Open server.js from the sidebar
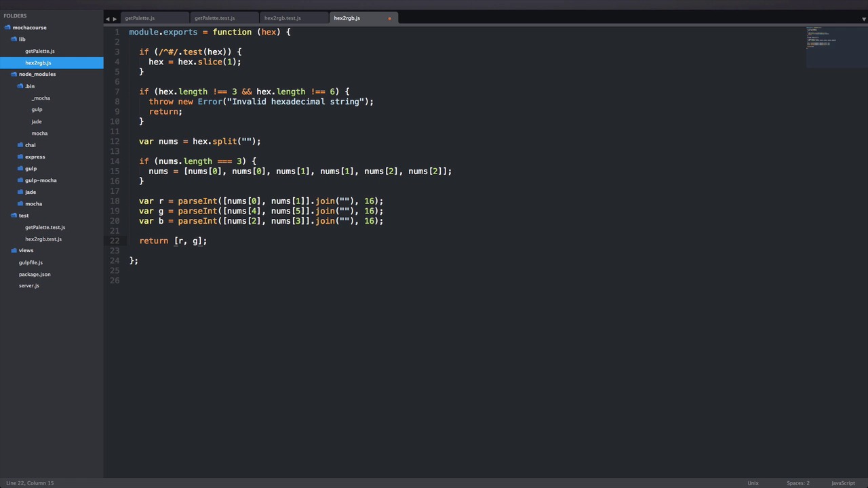 coord(29,286)
